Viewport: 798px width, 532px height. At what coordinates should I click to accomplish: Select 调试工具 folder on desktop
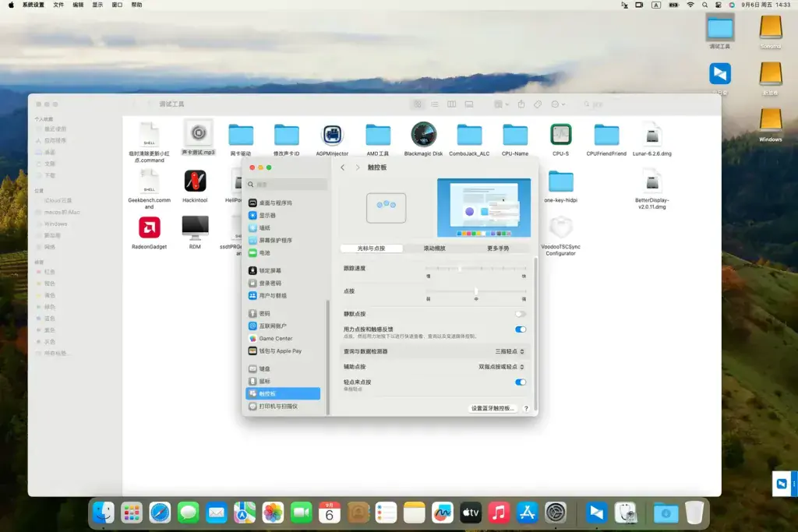coord(719,31)
